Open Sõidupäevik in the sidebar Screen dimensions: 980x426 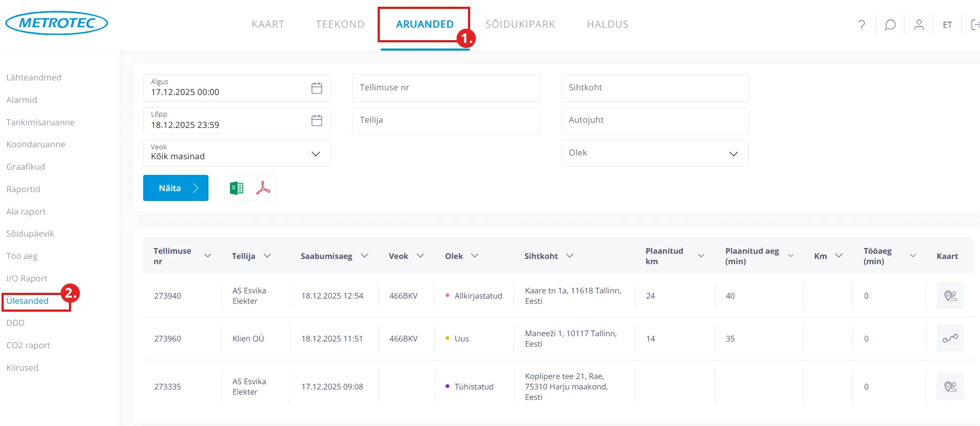(x=30, y=234)
